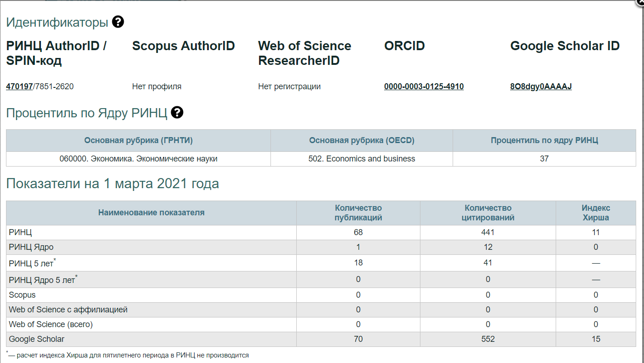Click the Web of Science с аффилиацией row label
Screen dimensions: 644x363
(68, 310)
